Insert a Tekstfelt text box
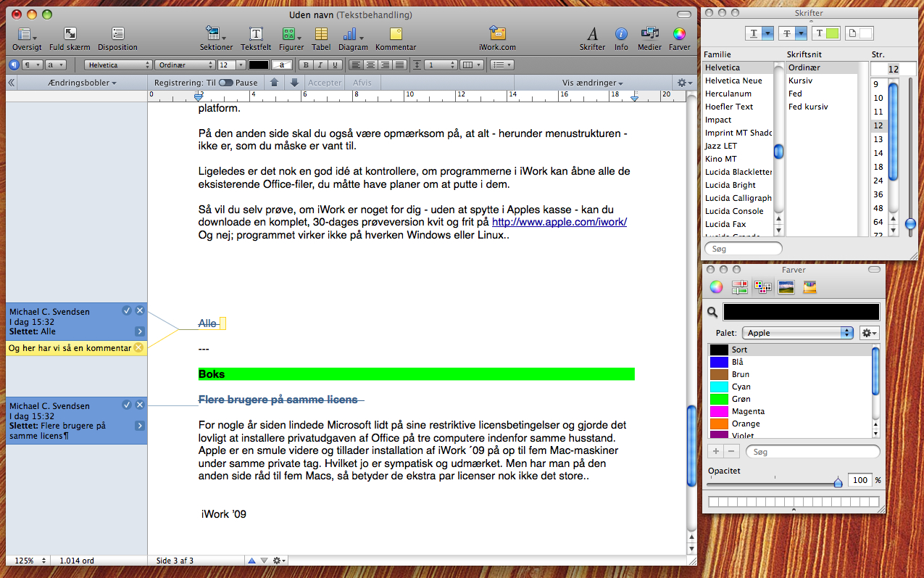The height and width of the screenshot is (578, 924). tap(256, 33)
